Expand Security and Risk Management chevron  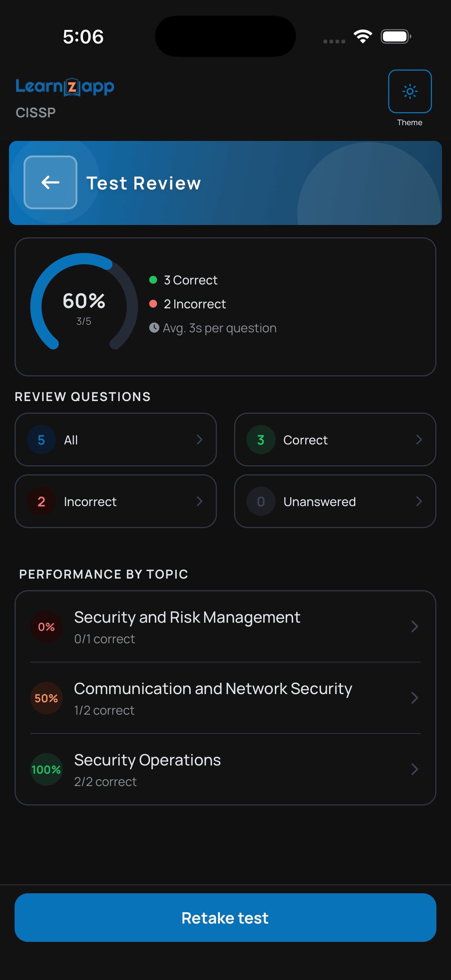click(x=414, y=626)
